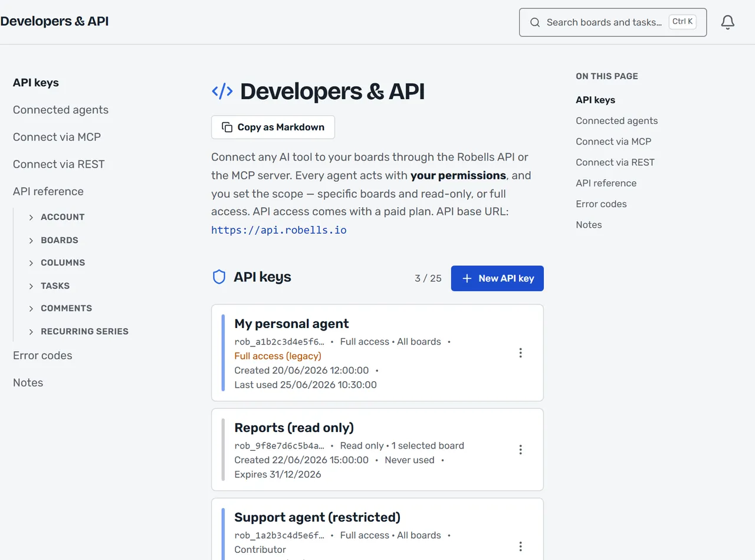
Task: Jump to Notes in On This Page
Action: click(589, 225)
